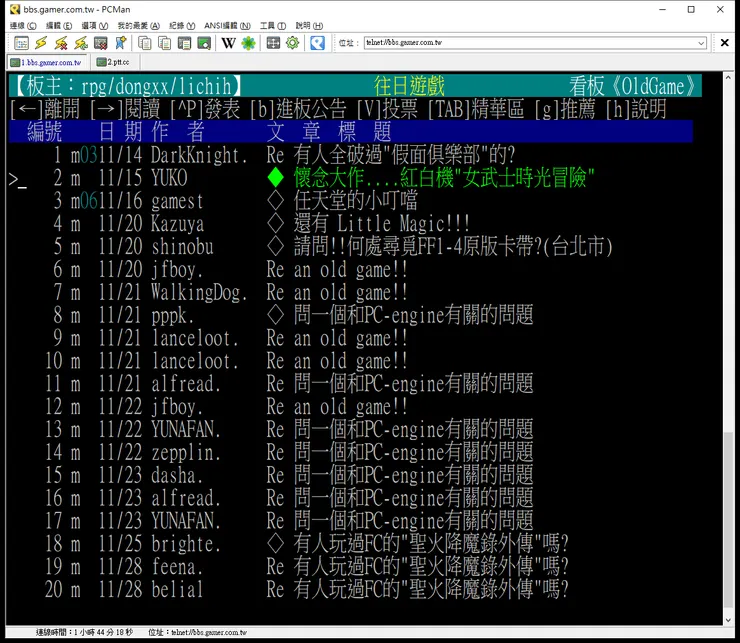Open the 我的最愛 (A) menu
740x643 pixels.
coord(138,25)
